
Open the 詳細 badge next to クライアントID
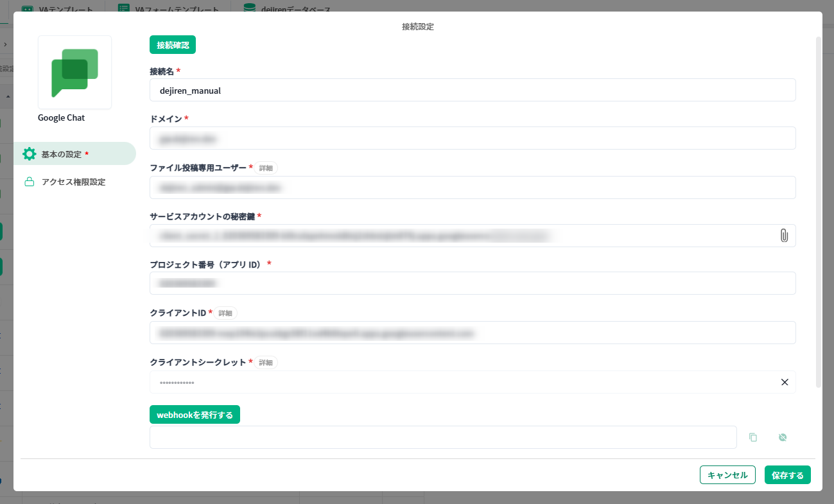225,313
